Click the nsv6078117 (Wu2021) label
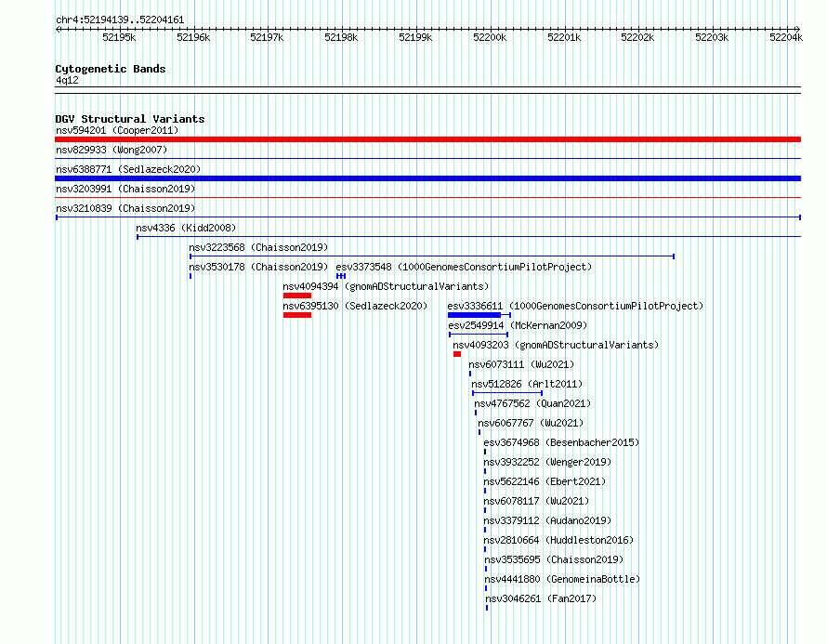The image size is (827, 644). 536,501
